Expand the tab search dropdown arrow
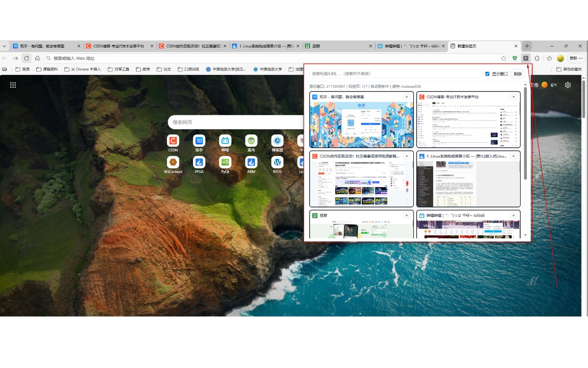588x368 pixels. click(4, 46)
